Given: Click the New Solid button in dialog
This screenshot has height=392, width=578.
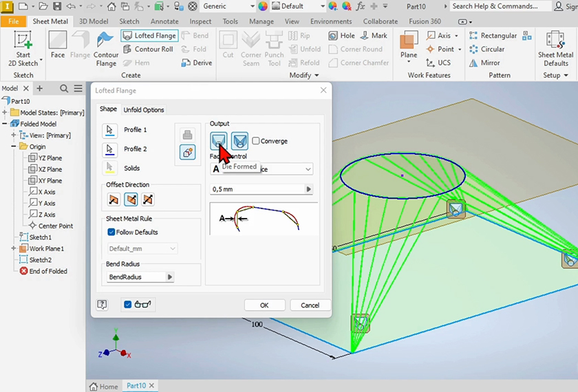Looking at the screenshot, I should (x=187, y=152).
